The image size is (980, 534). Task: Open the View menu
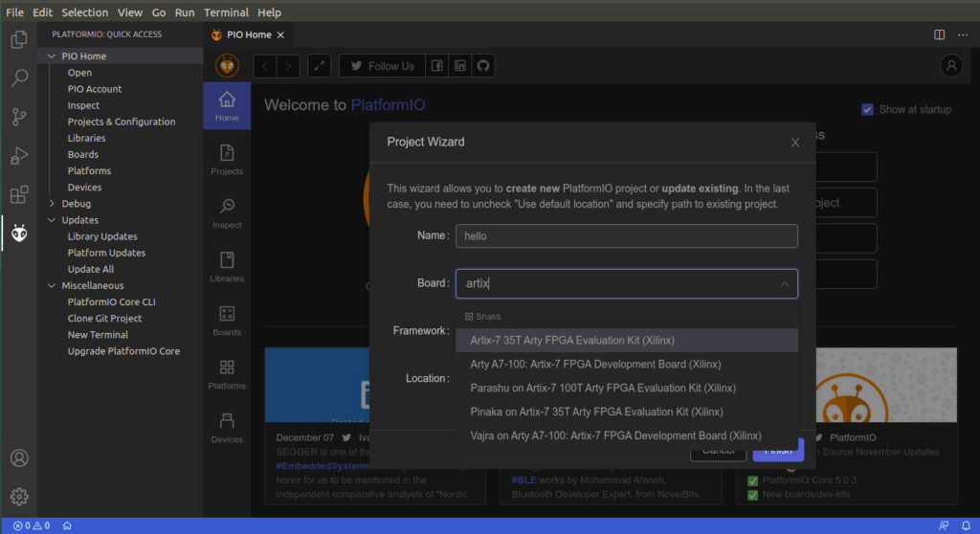(x=130, y=11)
